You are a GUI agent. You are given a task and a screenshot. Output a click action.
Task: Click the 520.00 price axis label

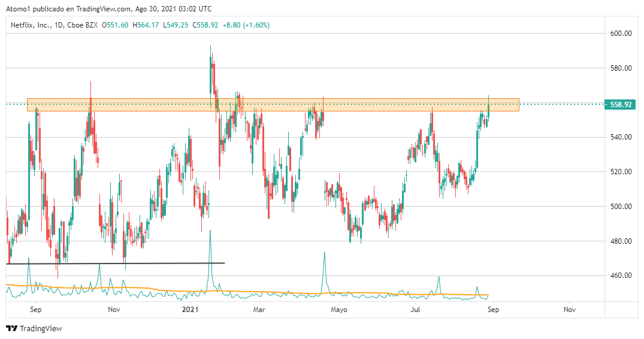621,171
